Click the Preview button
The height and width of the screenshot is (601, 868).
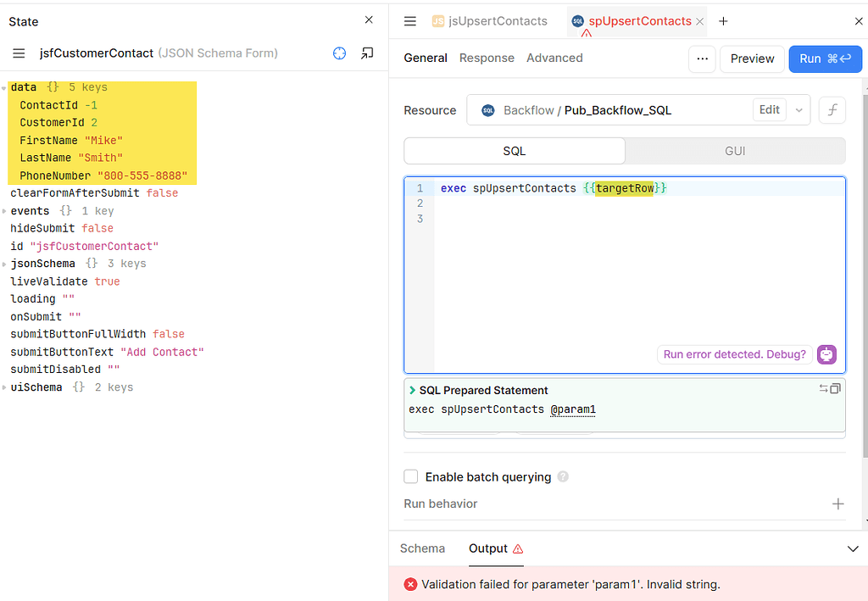coord(752,58)
